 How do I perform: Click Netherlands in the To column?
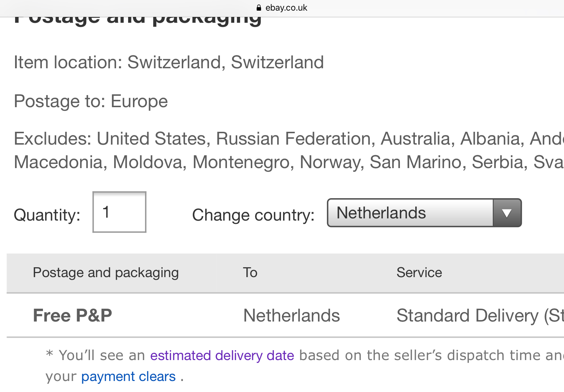(292, 316)
